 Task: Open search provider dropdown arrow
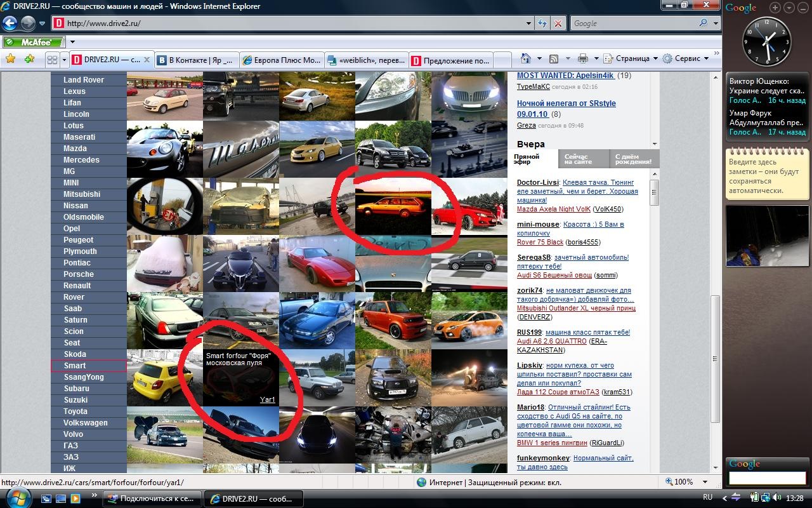point(715,23)
